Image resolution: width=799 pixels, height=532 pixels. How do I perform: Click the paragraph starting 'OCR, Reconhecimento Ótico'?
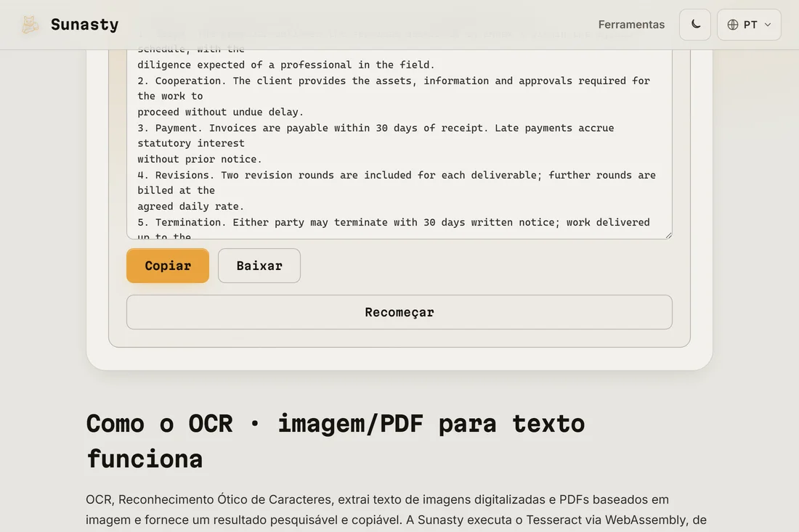click(x=396, y=510)
